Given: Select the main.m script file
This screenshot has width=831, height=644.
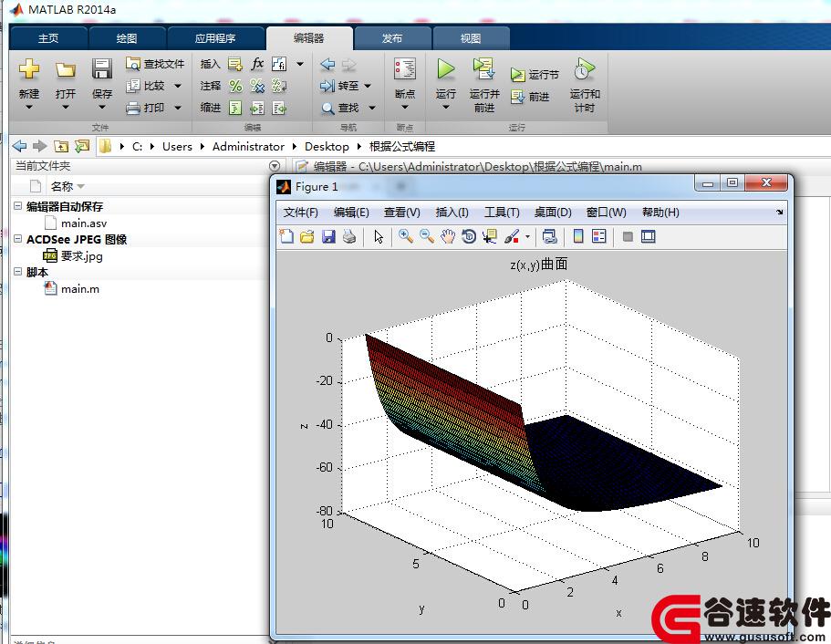Looking at the screenshot, I should [x=80, y=289].
